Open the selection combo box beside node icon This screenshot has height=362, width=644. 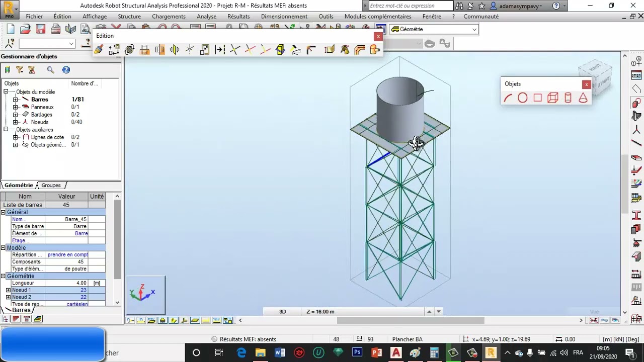point(46,44)
